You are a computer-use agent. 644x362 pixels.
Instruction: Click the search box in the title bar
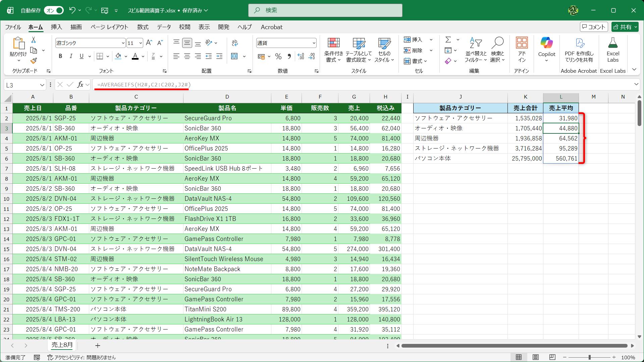pos(325,10)
